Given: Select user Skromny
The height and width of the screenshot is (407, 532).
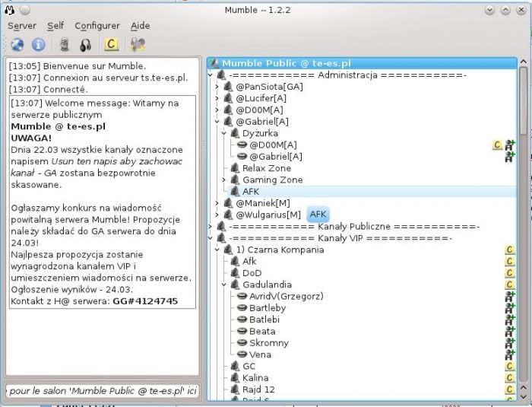Looking at the screenshot, I should [x=269, y=343].
